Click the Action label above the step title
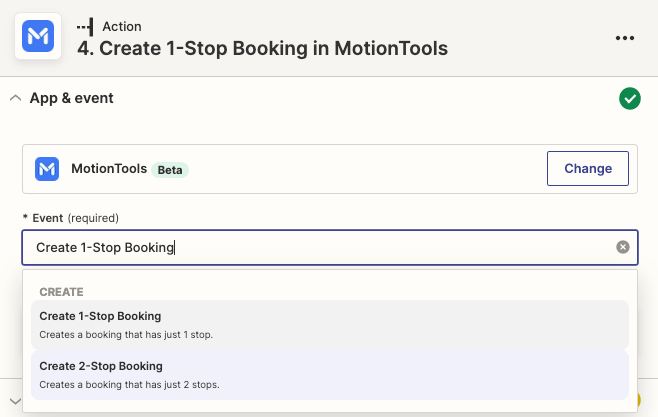This screenshot has width=658, height=417. [122, 26]
